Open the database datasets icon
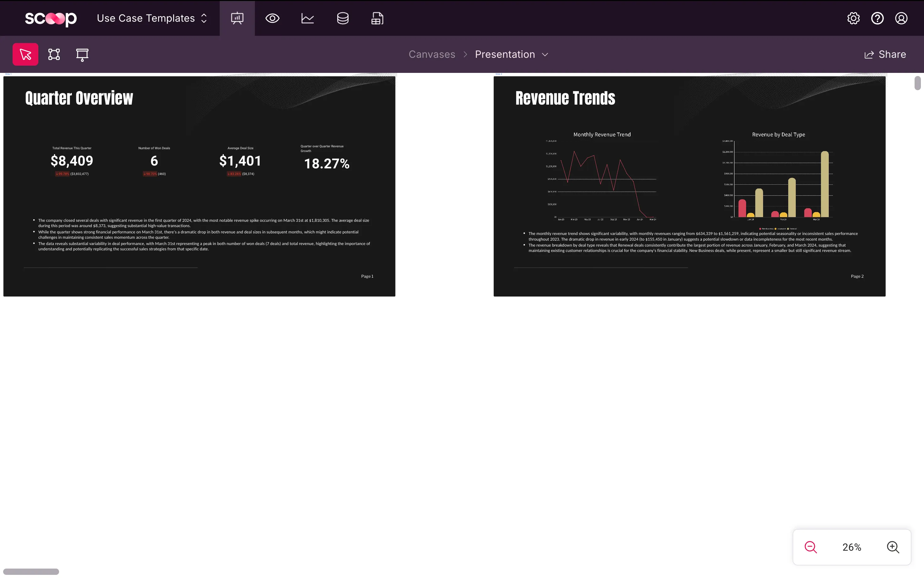The image size is (924, 578). 343,18
